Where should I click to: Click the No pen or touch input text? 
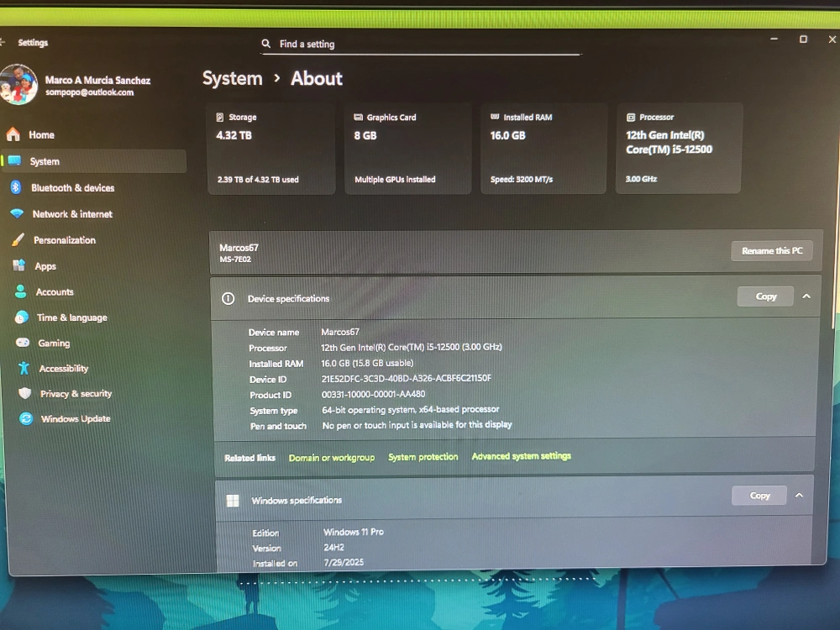[x=417, y=425]
